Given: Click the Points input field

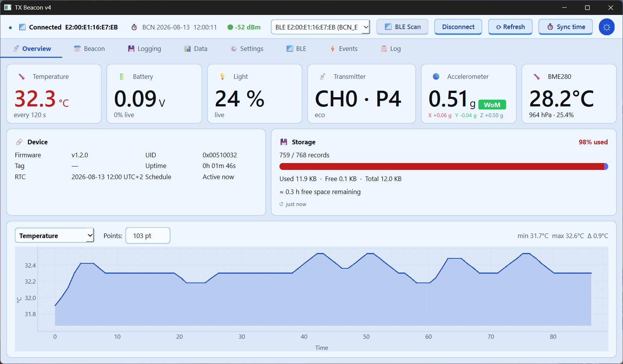Looking at the screenshot, I should coord(148,235).
